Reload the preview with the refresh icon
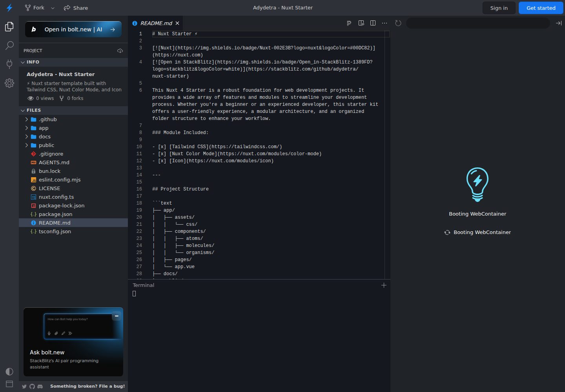 (398, 23)
